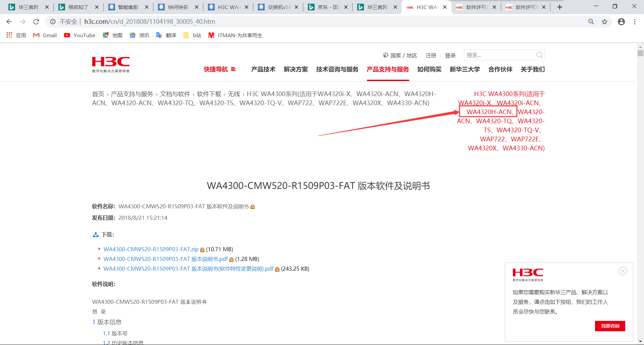Open 无线 in the breadcrumb
This screenshot has width=644, height=345.
(234, 94)
